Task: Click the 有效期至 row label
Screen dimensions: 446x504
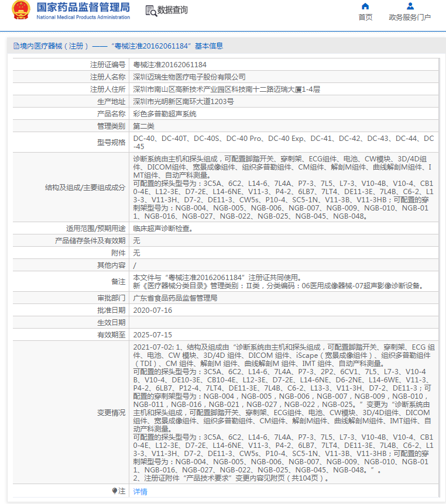Action: click(x=111, y=334)
